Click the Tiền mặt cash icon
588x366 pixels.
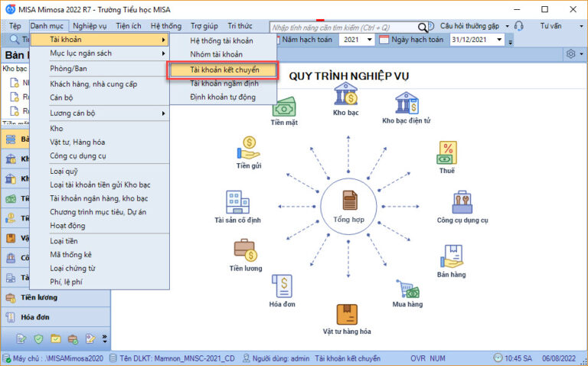(284, 106)
